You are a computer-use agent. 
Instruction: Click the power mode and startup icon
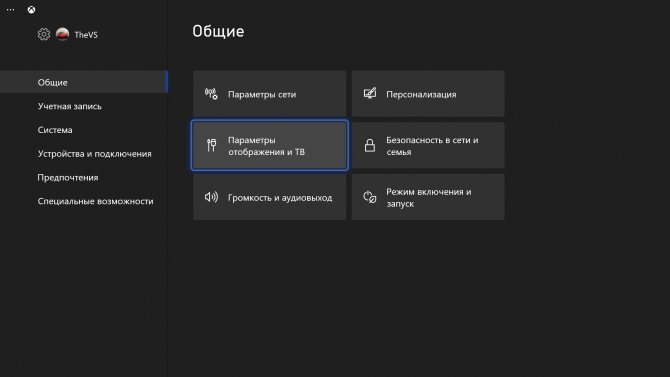coord(370,197)
